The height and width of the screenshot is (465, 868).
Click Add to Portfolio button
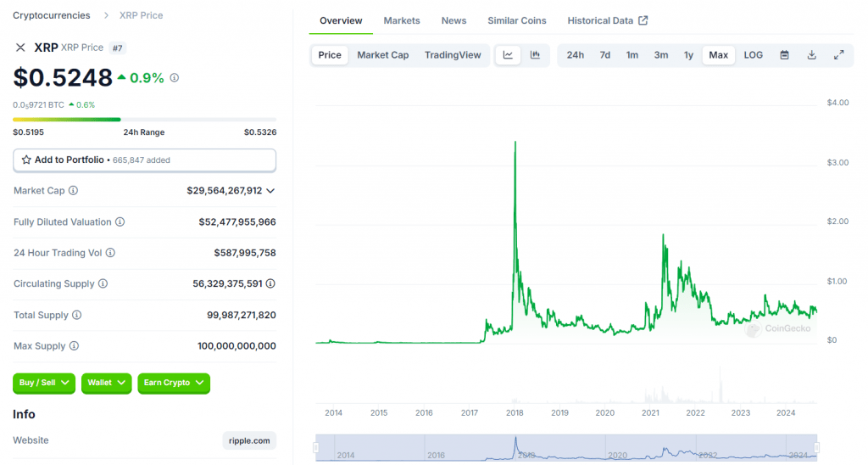click(144, 160)
